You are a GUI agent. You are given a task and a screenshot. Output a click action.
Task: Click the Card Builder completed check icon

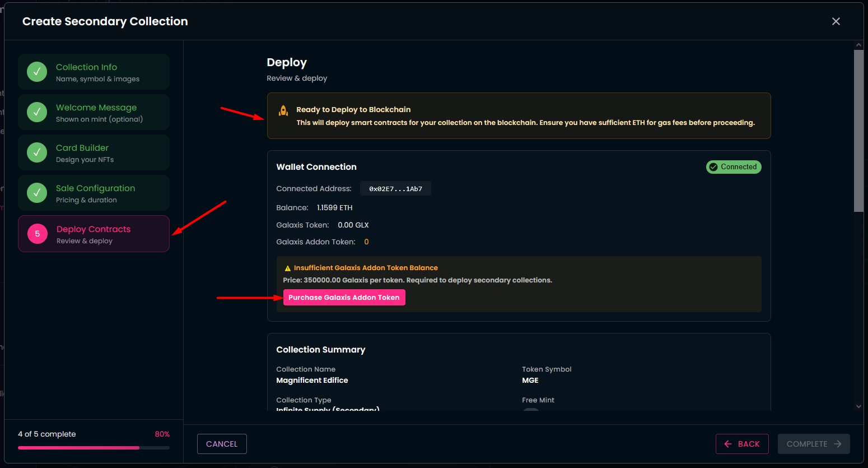click(37, 152)
